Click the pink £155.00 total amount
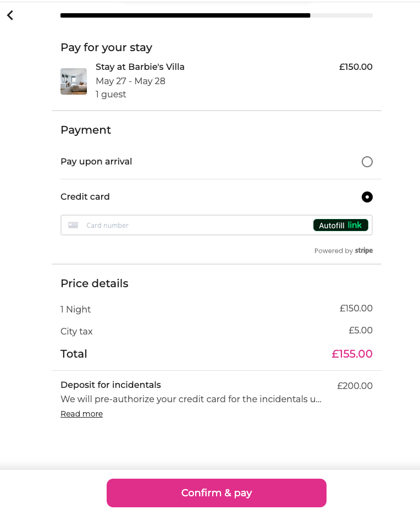The height and width of the screenshot is (515, 420). point(352,354)
